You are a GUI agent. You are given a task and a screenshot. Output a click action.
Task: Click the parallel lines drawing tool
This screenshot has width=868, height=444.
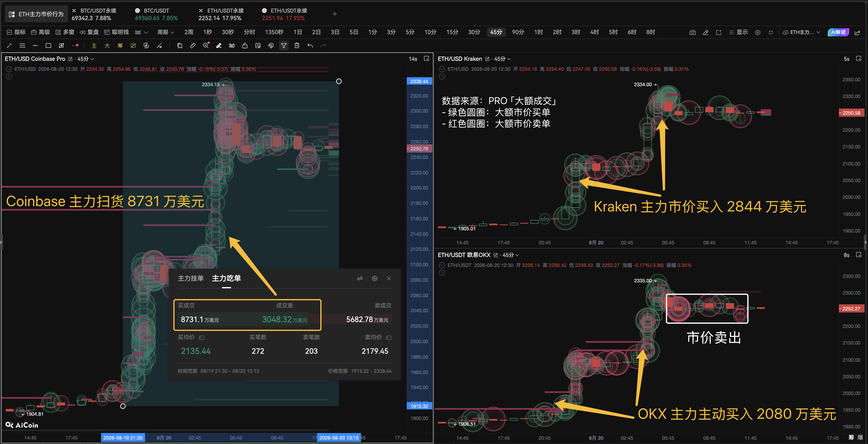(x=22, y=46)
